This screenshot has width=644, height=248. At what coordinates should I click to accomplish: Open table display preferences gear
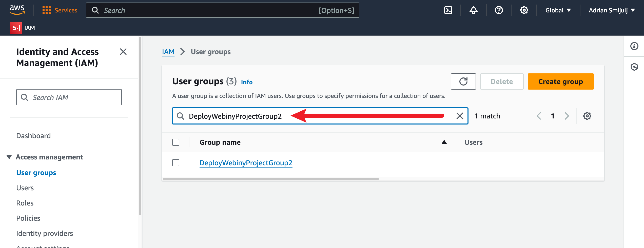pyautogui.click(x=587, y=116)
